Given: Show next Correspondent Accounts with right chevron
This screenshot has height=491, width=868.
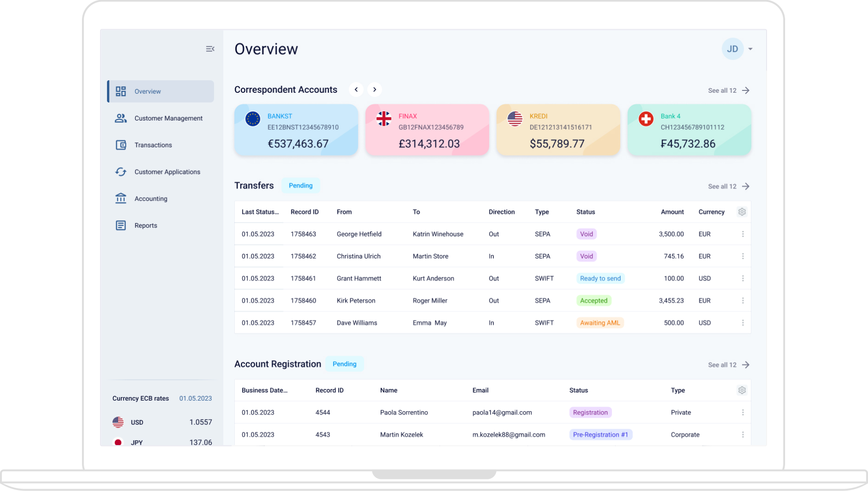Looking at the screenshot, I should click(x=374, y=89).
